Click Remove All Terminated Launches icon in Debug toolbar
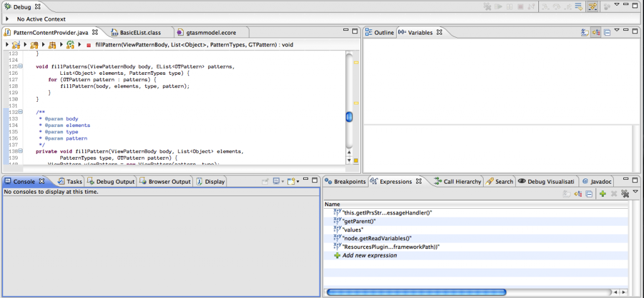The height and width of the screenshot is (298, 644). pos(487,6)
